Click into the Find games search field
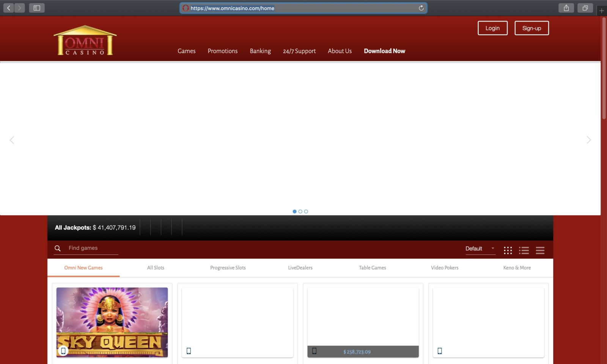This screenshot has width=607, height=364. pos(87,248)
